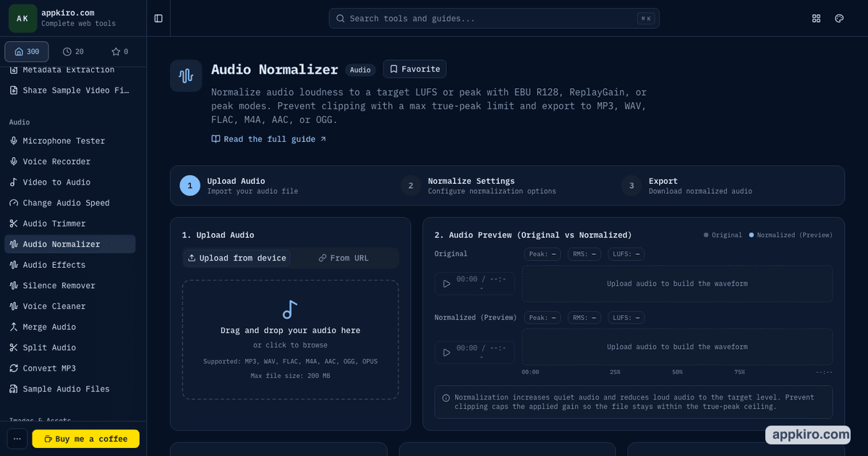
Task: Mark Audio Normalizer as Favorite
Action: click(x=414, y=69)
